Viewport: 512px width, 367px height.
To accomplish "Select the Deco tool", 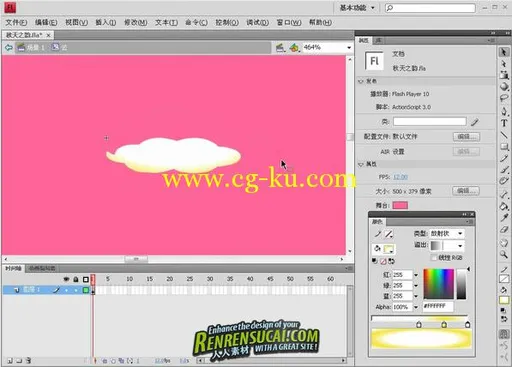I will coord(504,181).
